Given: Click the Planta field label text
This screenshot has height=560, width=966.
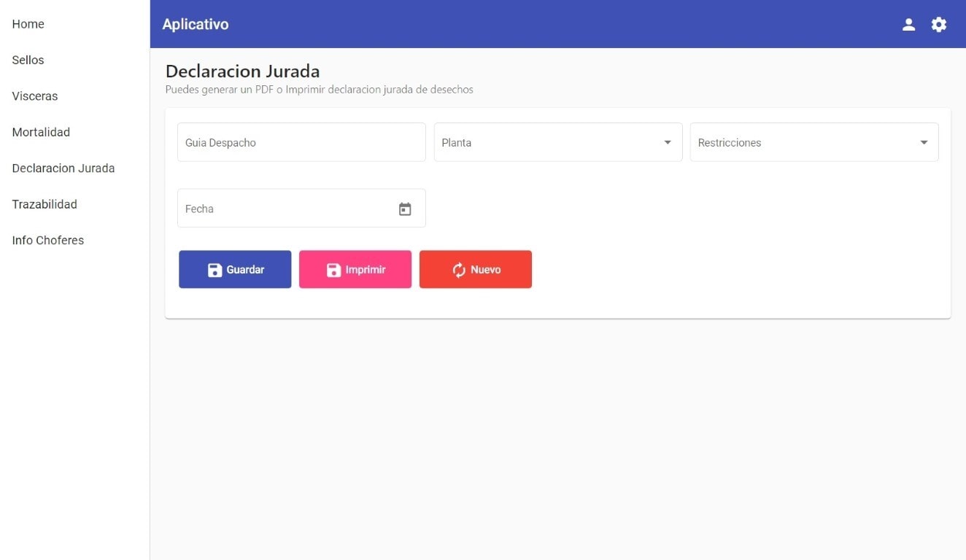Looking at the screenshot, I should [x=457, y=143].
